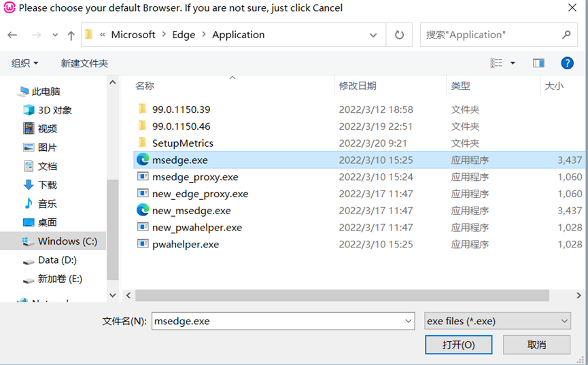Refresh the Application folder view
Viewport: 588px width, 365px height.
400,35
